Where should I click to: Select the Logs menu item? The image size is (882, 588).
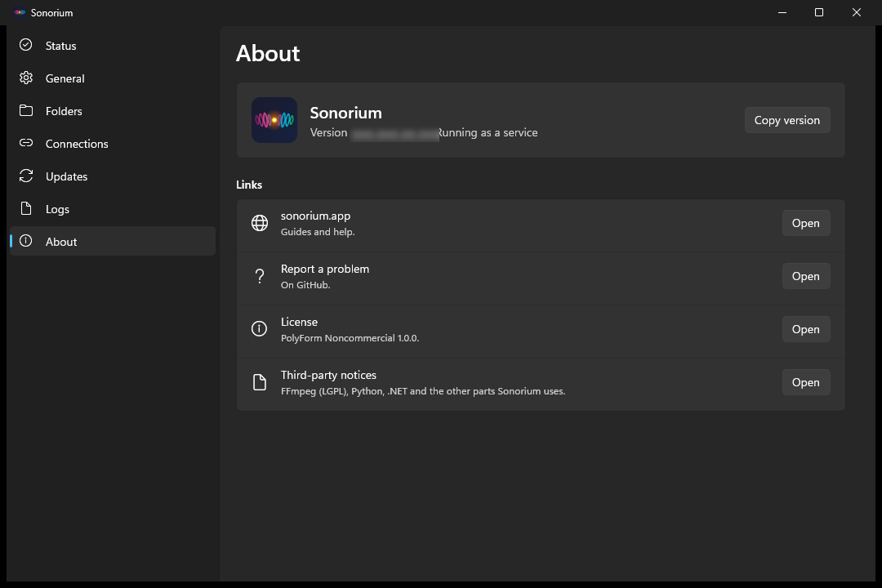[113, 209]
